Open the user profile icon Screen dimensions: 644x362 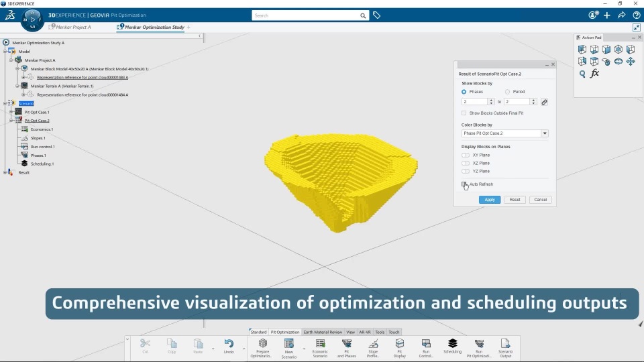point(592,15)
